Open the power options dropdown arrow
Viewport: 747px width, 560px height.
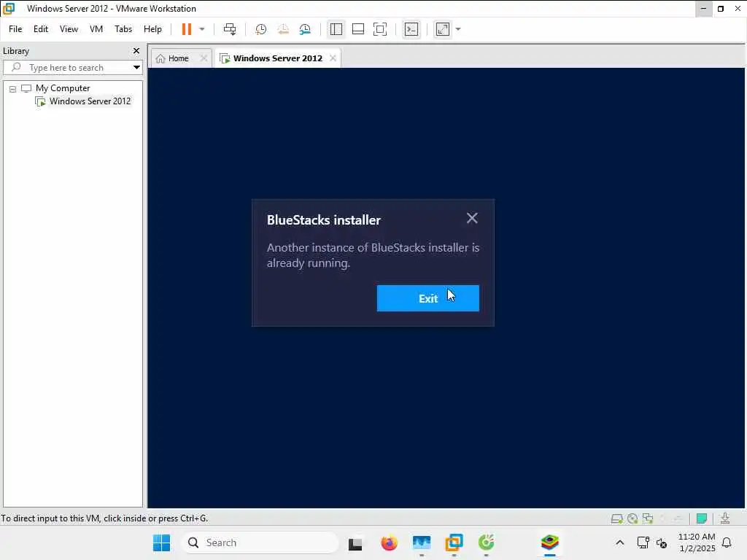pos(202,29)
